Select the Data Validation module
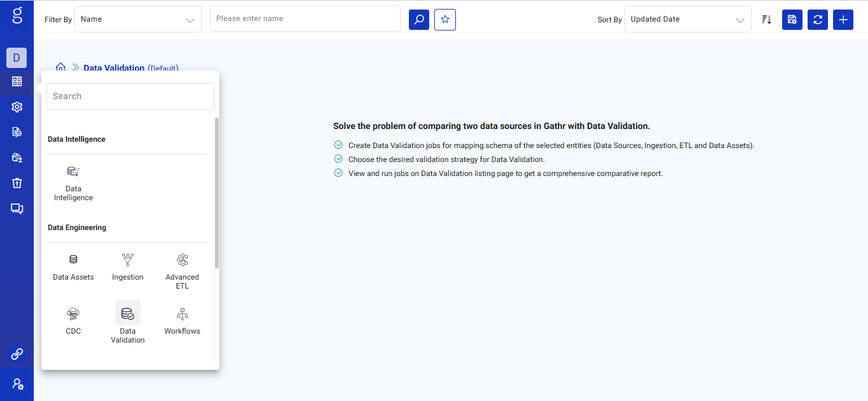This screenshot has width=868, height=401. (x=128, y=323)
